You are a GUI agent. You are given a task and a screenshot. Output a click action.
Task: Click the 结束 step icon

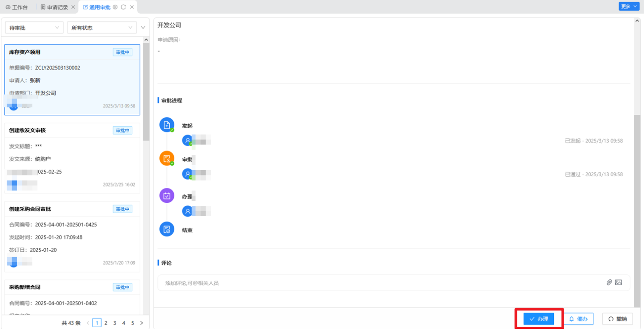(167, 230)
